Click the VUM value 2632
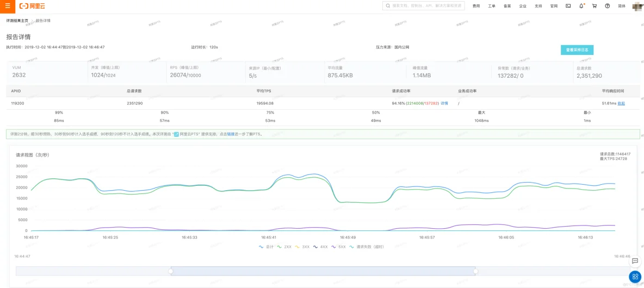644x288 pixels. pos(19,75)
